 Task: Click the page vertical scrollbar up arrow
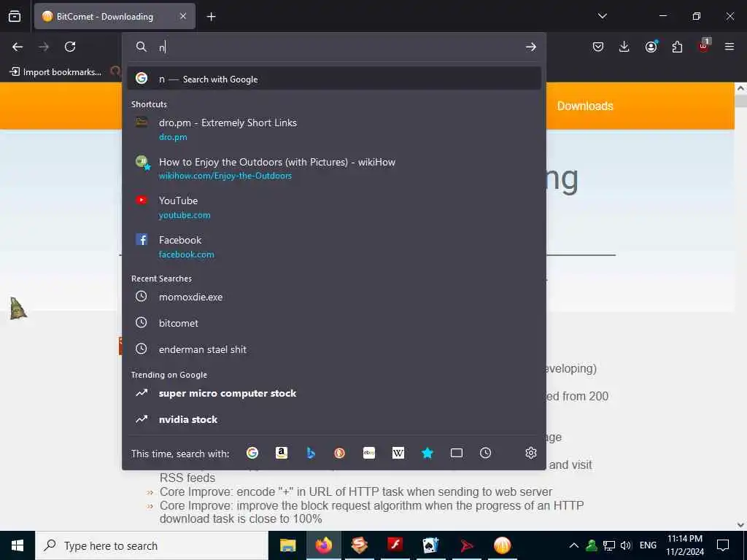point(740,88)
